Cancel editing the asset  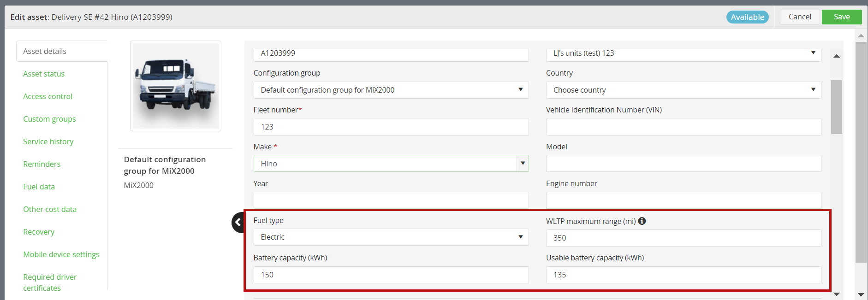[x=800, y=17]
